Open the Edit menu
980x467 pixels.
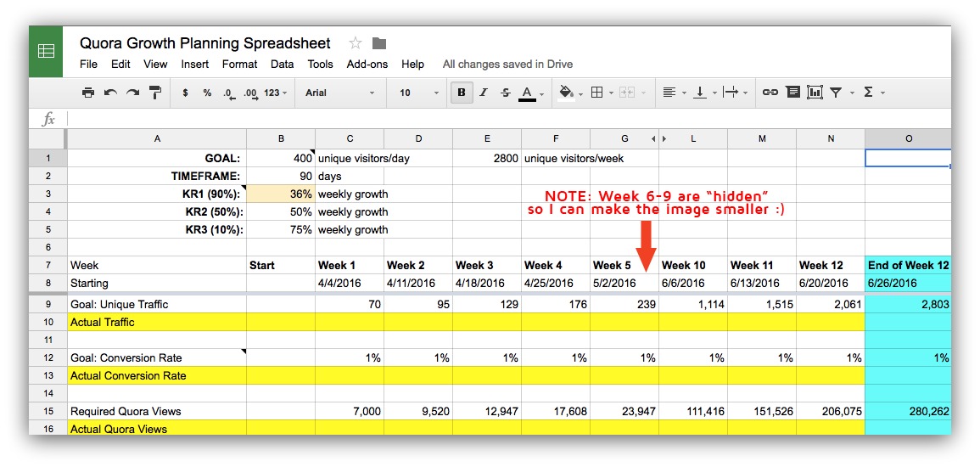pos(120,64)
